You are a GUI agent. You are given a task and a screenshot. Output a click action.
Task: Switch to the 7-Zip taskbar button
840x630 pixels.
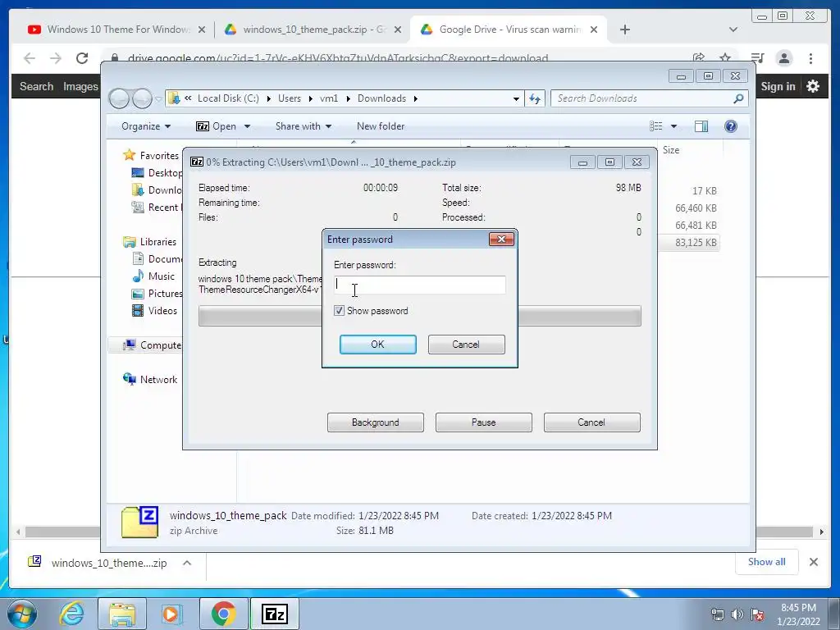274,614
